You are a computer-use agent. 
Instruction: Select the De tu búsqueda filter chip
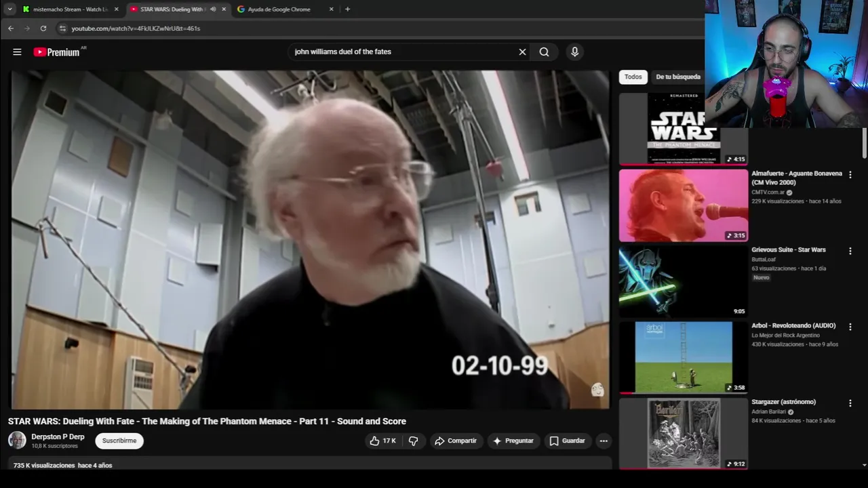678,77
